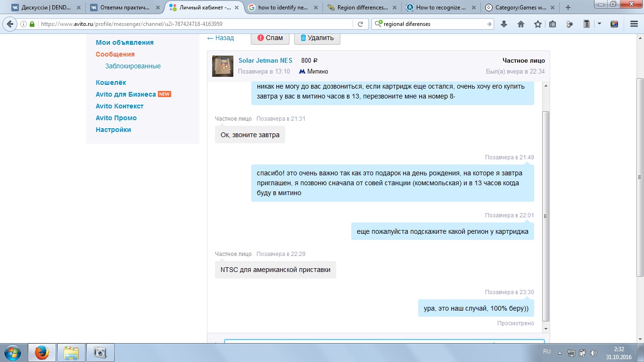
Task: Close the 'Дискуссии | DEND' tab
Action: (x=79, y=8)
